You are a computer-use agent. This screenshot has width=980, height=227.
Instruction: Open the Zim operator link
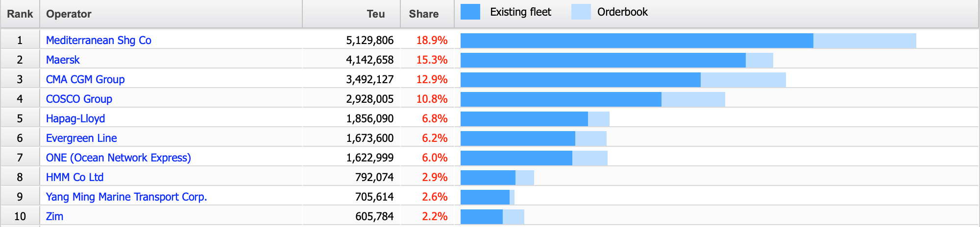[54, 216]
